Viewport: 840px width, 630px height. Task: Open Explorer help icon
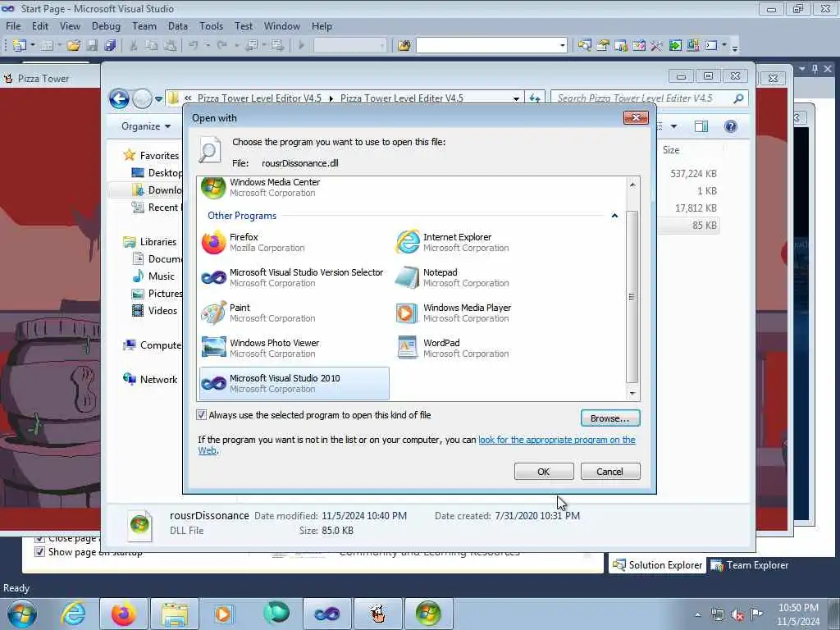pos(731,126)
